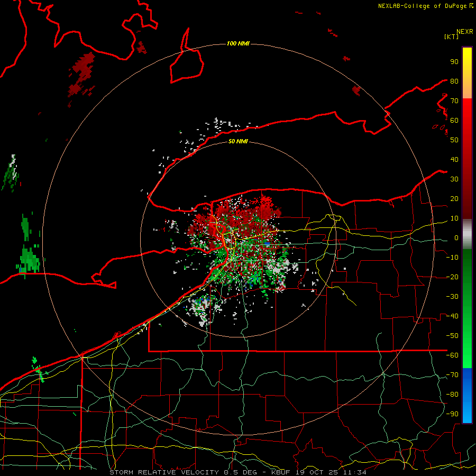Click the -70 knot scale value
The height and width of the screenshot is (476, 476).
click(x=452, y=375)
